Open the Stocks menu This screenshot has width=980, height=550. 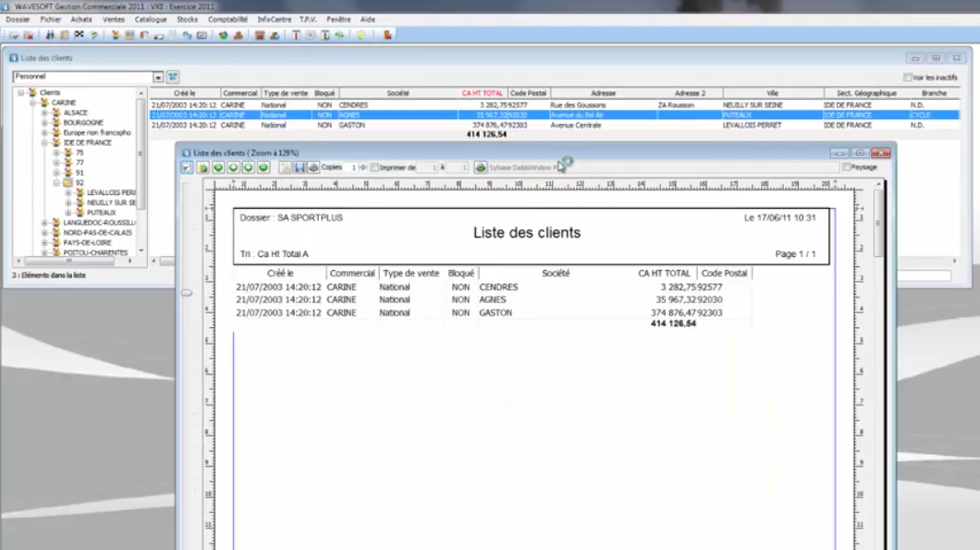pyautogui.click(x=188, y=19)
